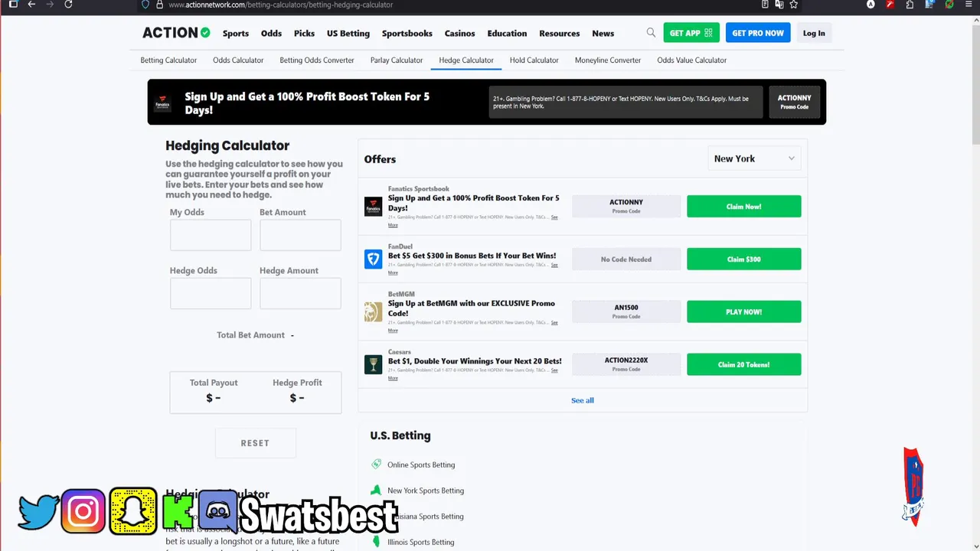Image resolution: width=980 pixels, height=551 pixels.
Task: Click the Twitter bird overlay icon
Action: (38, 512)
